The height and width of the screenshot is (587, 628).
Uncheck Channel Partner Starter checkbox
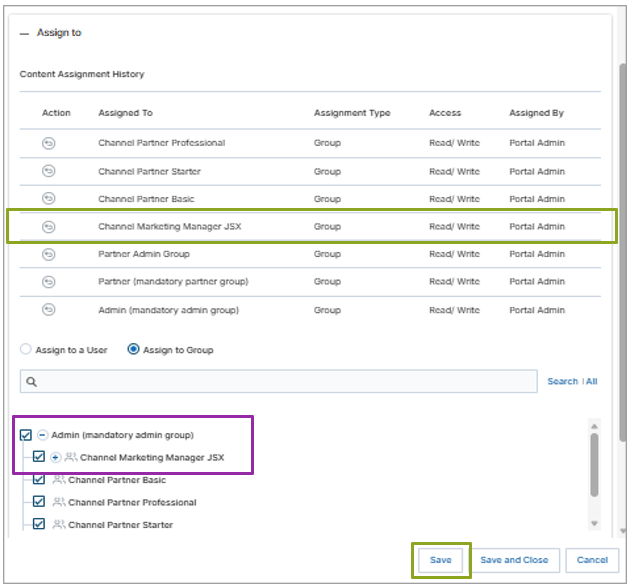pyautogui.click(x=39, y=524)
